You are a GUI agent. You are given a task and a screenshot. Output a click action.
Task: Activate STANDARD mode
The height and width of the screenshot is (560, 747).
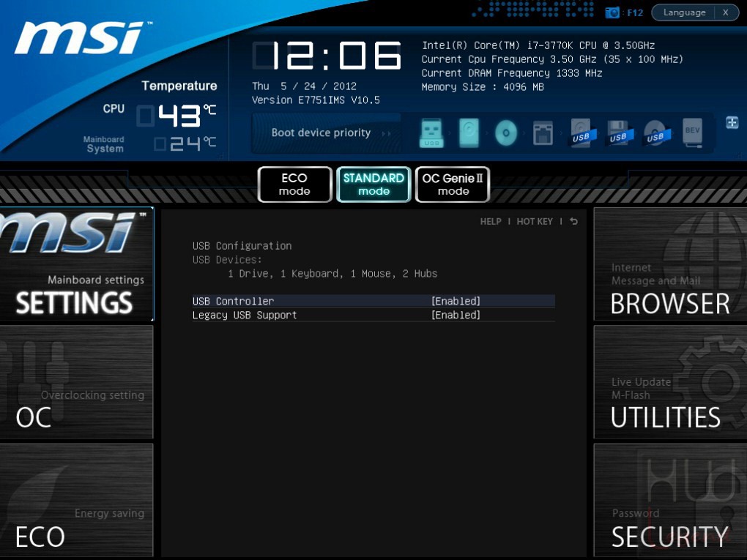373,184
